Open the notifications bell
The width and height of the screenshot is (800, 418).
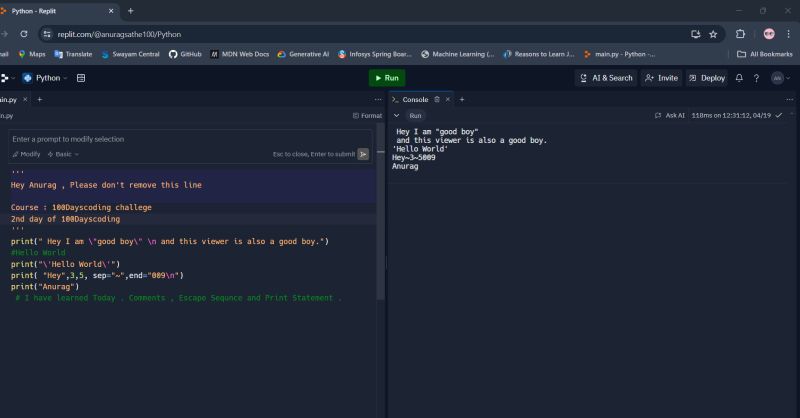coord(740,78)
